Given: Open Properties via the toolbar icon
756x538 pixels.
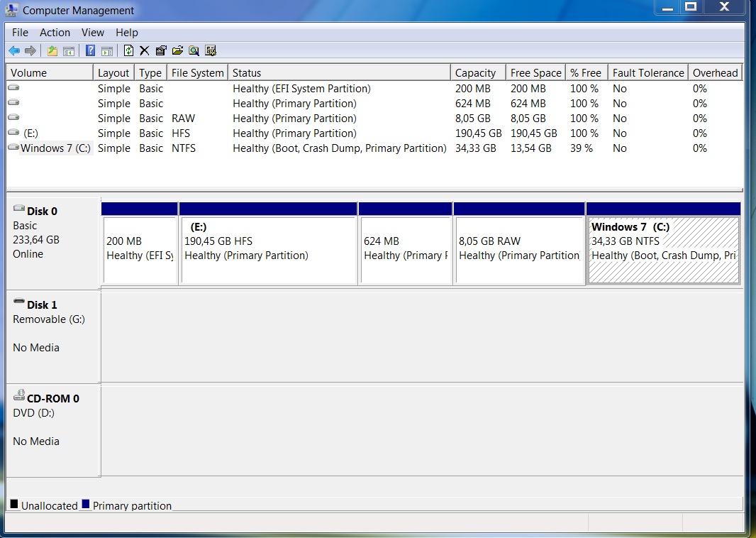Looking at the screenshot, I should tap(161, 50).
